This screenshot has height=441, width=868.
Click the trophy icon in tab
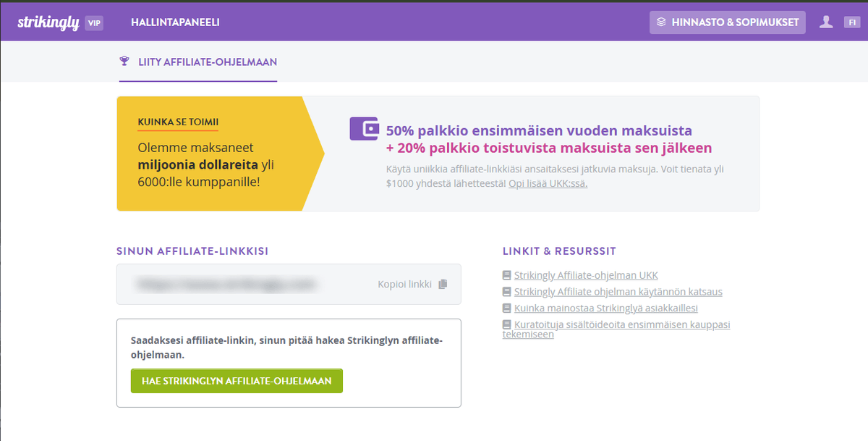pos(124,62)
